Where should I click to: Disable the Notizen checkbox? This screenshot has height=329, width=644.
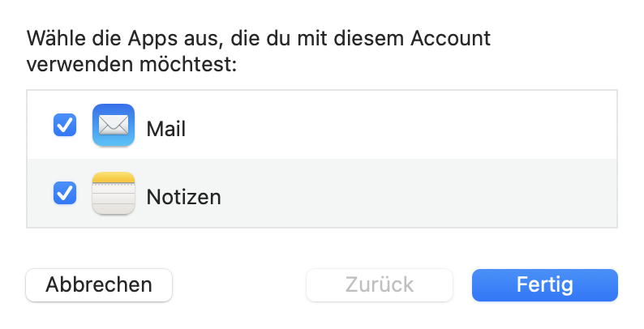[65, 194]
